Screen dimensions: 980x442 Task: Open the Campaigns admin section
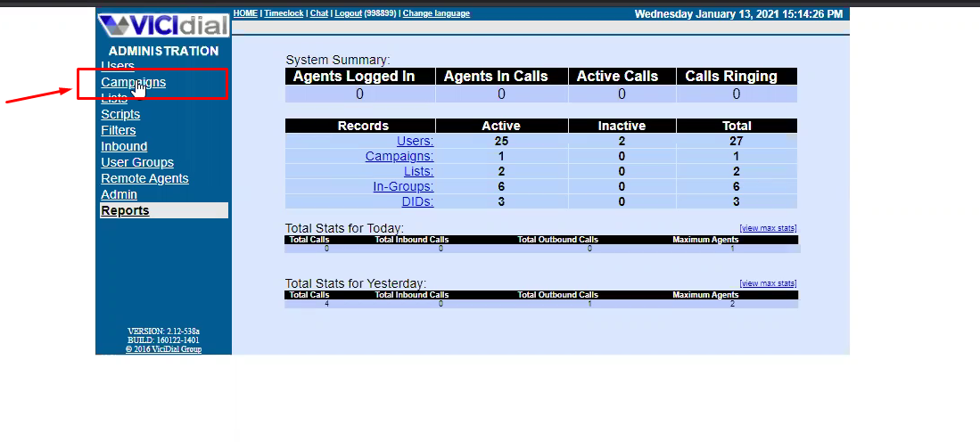click(133, 82)
